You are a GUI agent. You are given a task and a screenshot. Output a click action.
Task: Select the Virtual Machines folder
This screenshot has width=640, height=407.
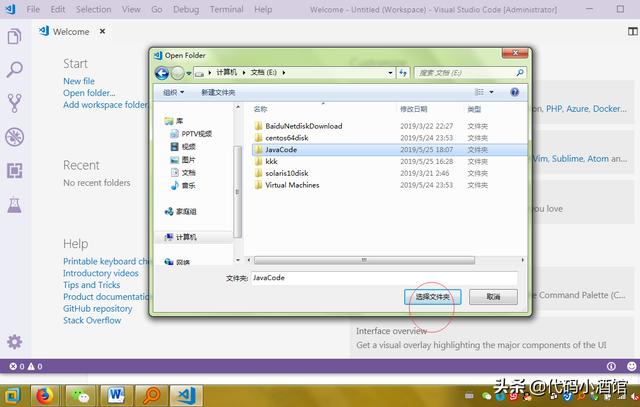292,185
